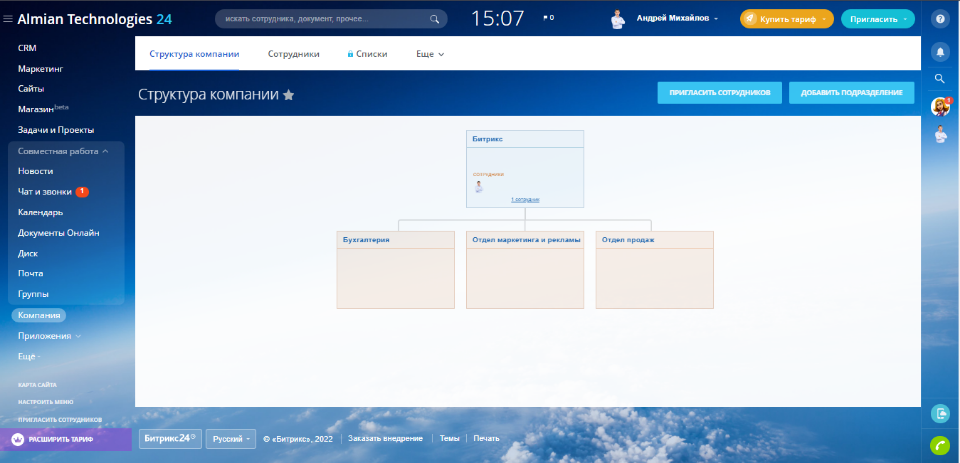Open chat avatar with red badge
The width and height of the screenshot is (960, 463).
940,107
